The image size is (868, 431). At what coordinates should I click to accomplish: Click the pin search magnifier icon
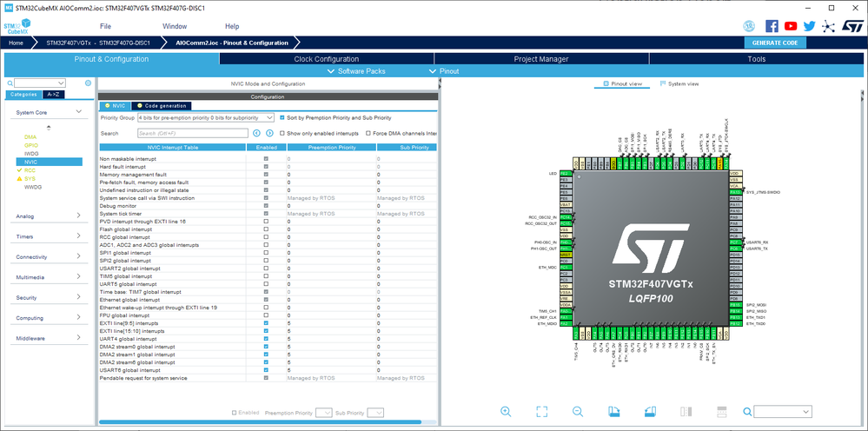[x=747, y=411]
